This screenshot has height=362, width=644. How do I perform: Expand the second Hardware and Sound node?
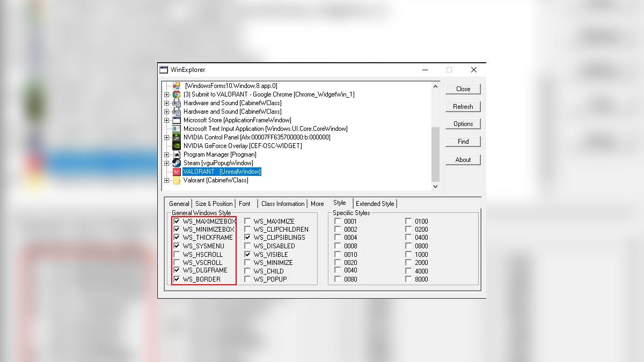(167, 112)
